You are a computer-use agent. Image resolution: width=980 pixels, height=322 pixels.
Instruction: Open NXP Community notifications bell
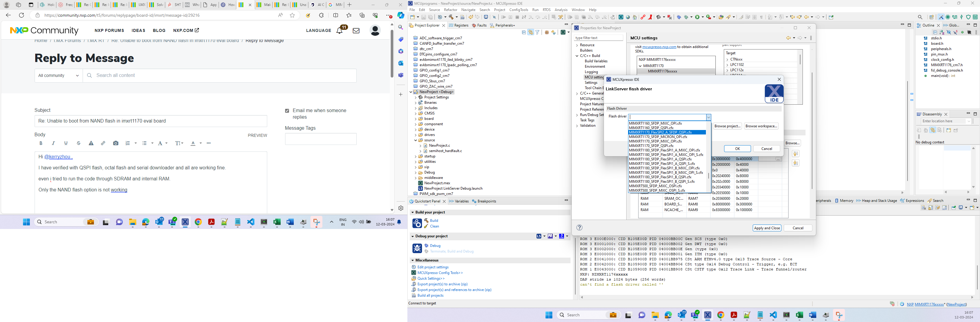point(340,30)
